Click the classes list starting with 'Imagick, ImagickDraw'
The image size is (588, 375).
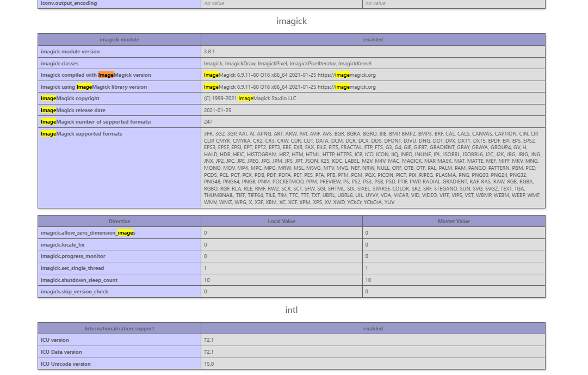click(288, 64)
